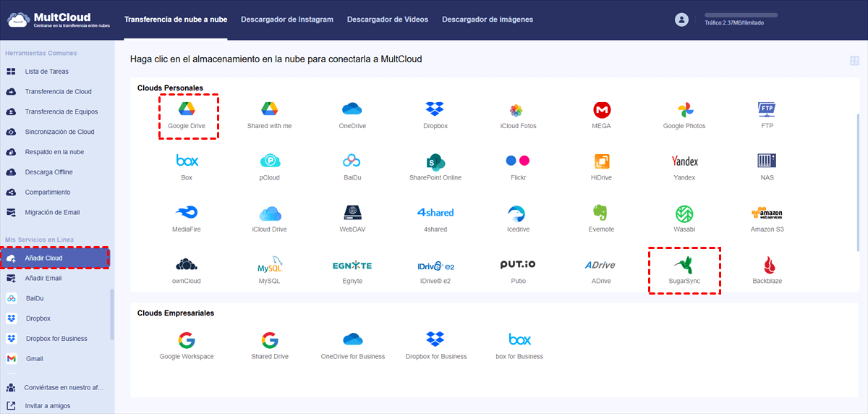
Task: Switch to Descargador de Instagram tab
Action: pyautogui.click(x=287, y=20)
